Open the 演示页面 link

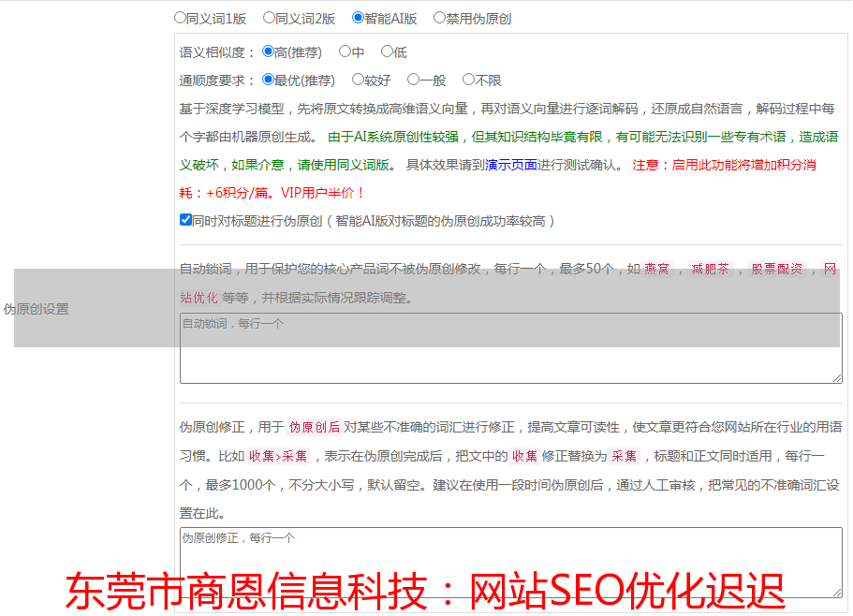[x=511, y=165]
